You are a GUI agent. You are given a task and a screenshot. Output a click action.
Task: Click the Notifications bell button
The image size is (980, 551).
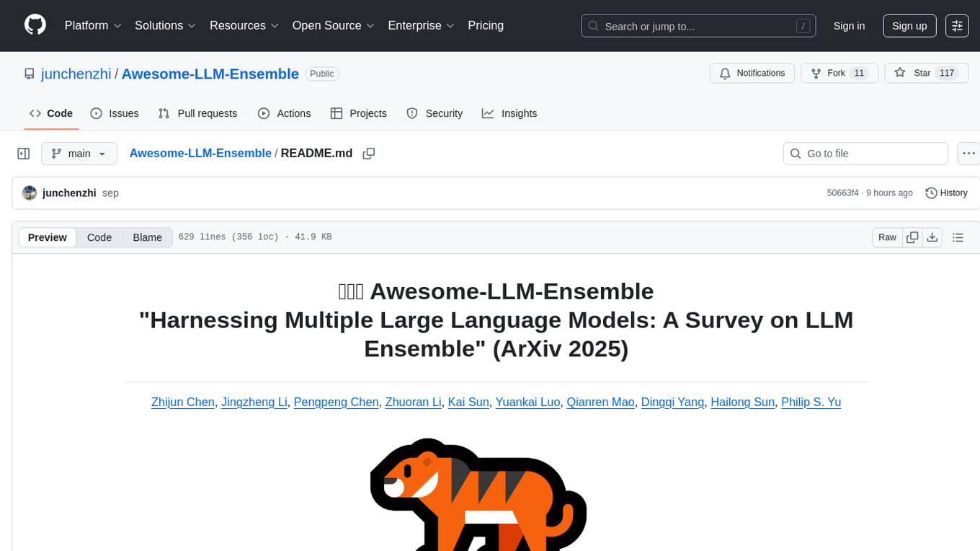click(x=752, y=74)
